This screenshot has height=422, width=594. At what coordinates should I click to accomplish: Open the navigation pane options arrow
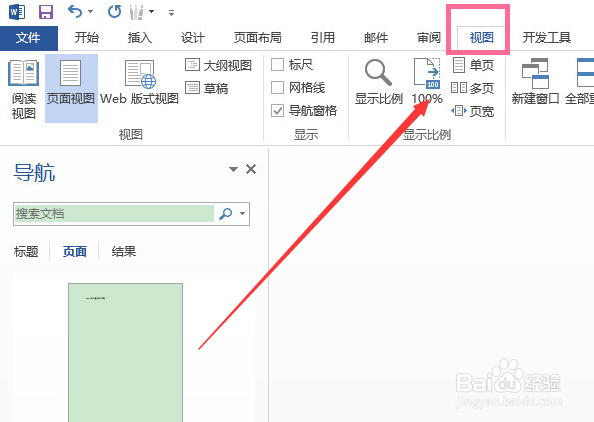click(233, 169)
